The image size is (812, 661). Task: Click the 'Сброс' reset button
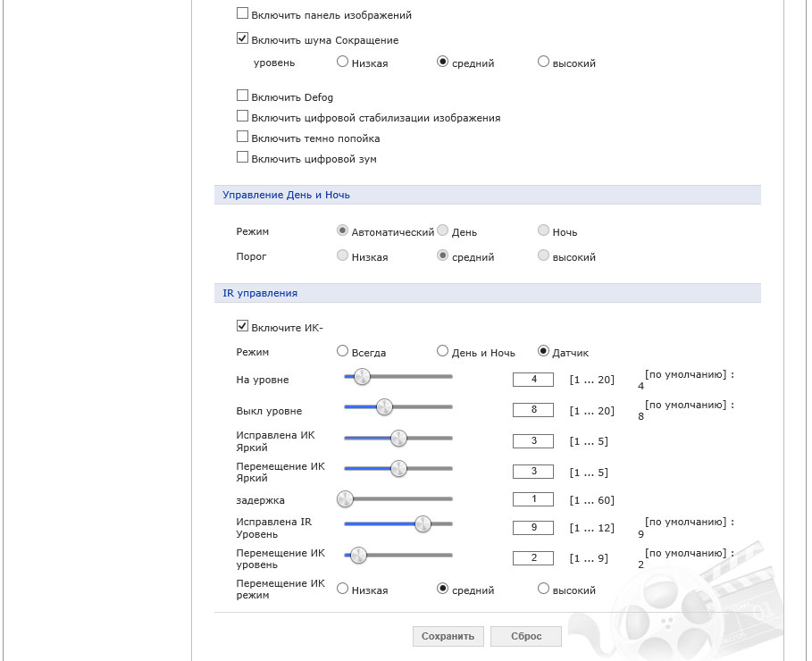(526, 636)
